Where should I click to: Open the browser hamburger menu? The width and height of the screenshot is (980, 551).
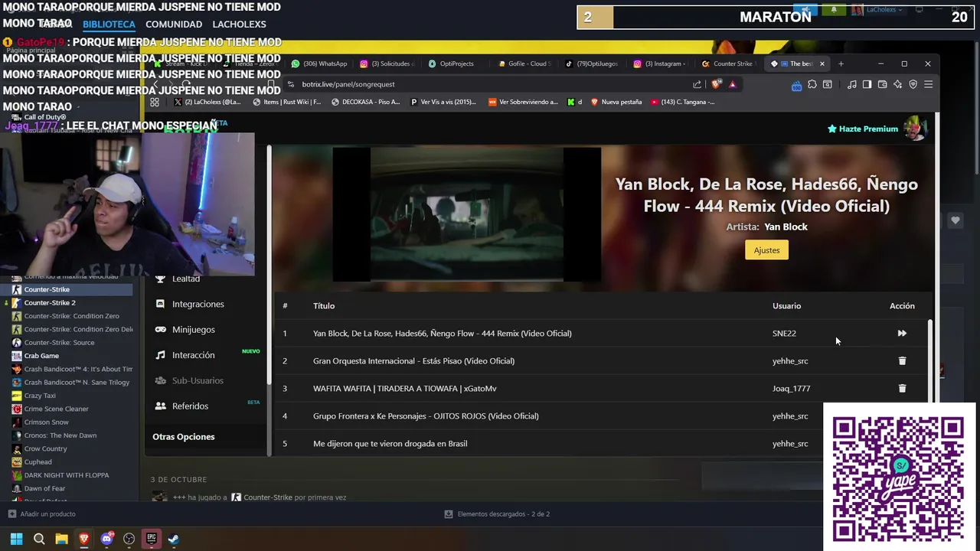click(x=928, y=84)
